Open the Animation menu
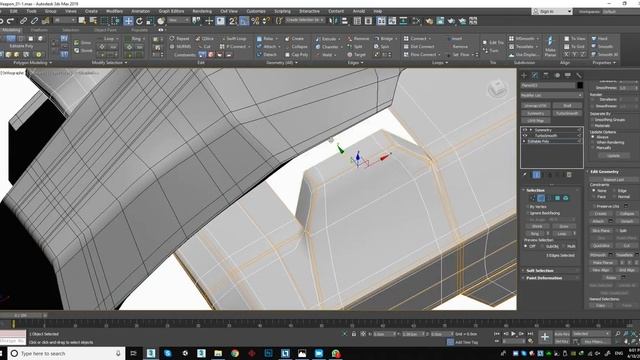Image resolution: width=640 pixels, height=360 pixels. (x=140, y=11)
